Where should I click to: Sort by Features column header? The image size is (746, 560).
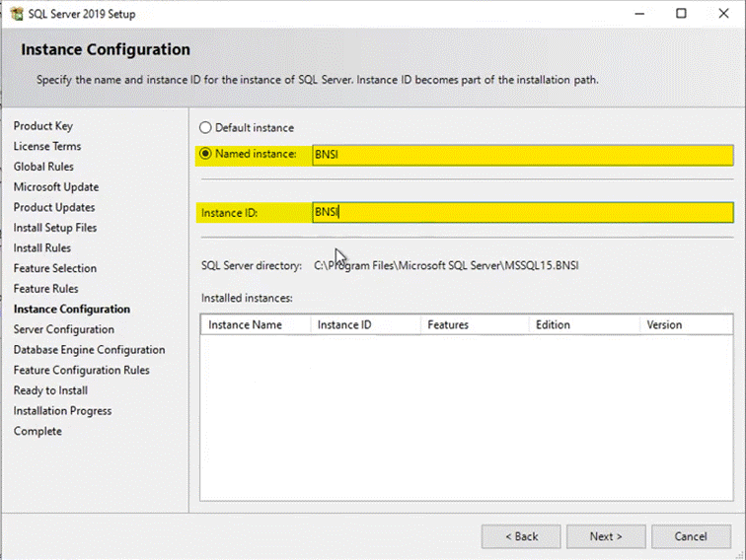(x=475, y=324)
